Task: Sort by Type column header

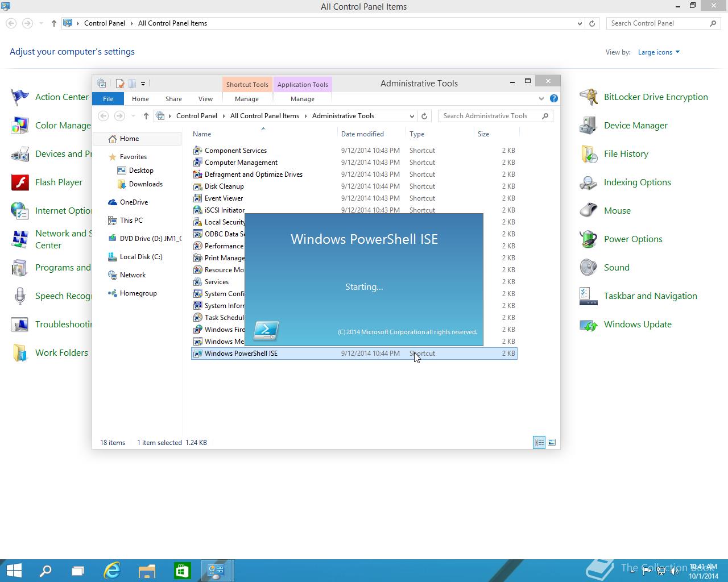Action: 440,134
